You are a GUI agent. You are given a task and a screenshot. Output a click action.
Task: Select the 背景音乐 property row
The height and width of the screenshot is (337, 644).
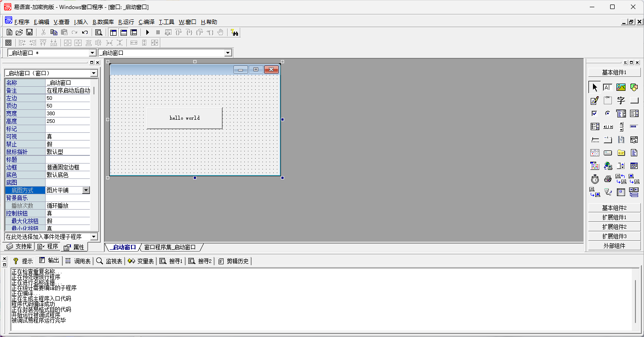(x=47, y=198)
